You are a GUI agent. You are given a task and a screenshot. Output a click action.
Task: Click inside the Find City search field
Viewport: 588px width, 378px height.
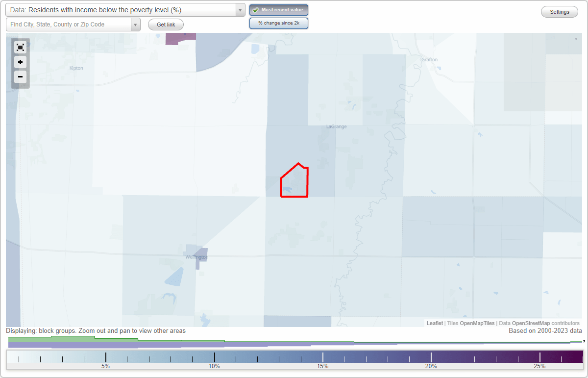(x=69, y=24)
